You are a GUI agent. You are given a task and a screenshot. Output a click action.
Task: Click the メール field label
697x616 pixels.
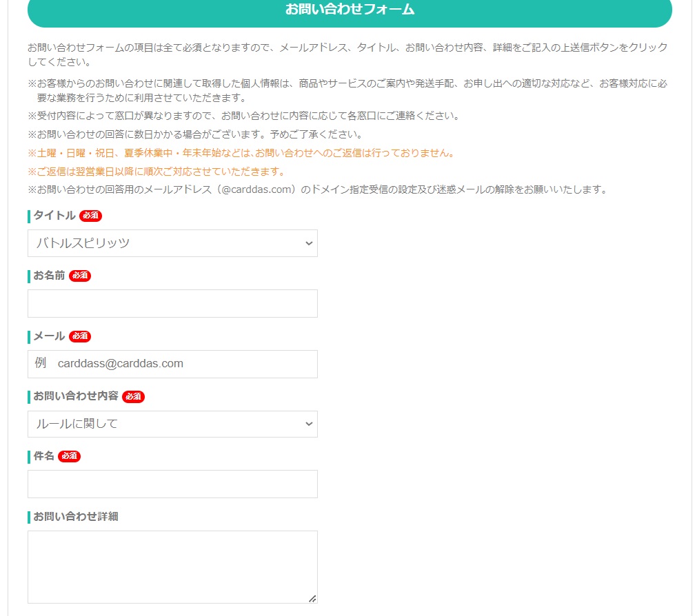tap(49, 336)
